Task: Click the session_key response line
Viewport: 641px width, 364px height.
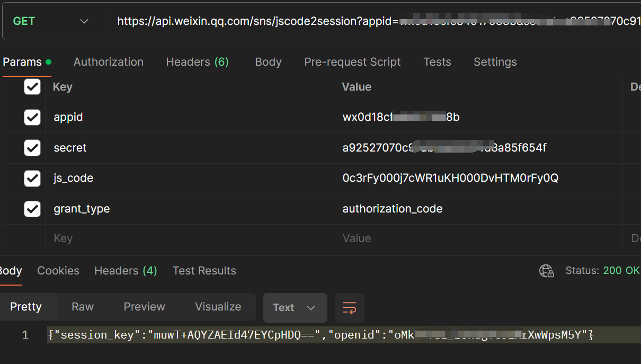Action: click(320, 335)
